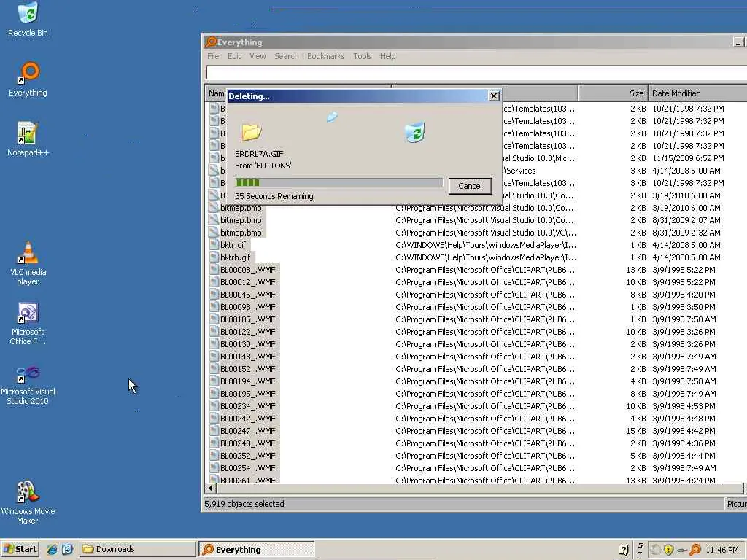
Task: Click the second quick launch icon
Action: [x=67, y=549]
